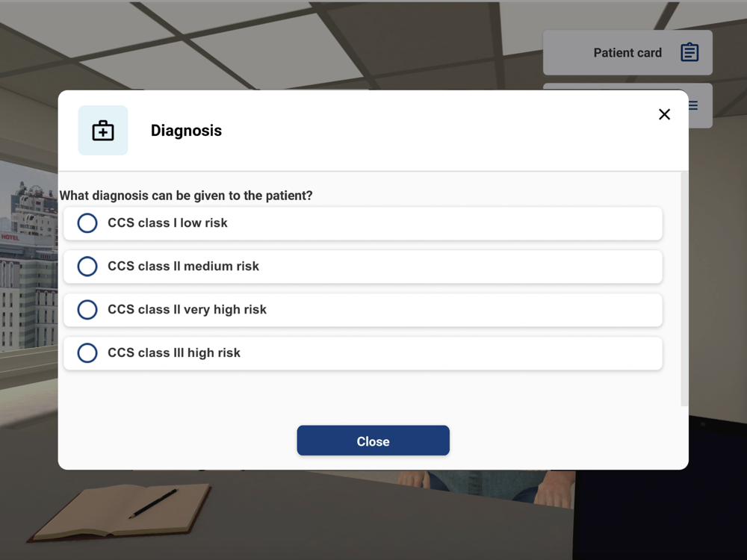The image size is (747, 560).
Task: Click the diagnosis question text
Action: point(186,196)
